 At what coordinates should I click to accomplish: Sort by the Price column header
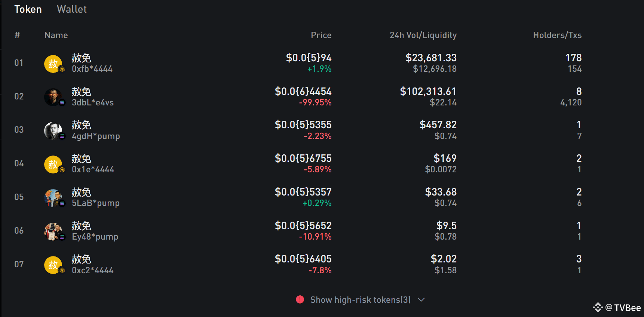click(x=321, y=35)
